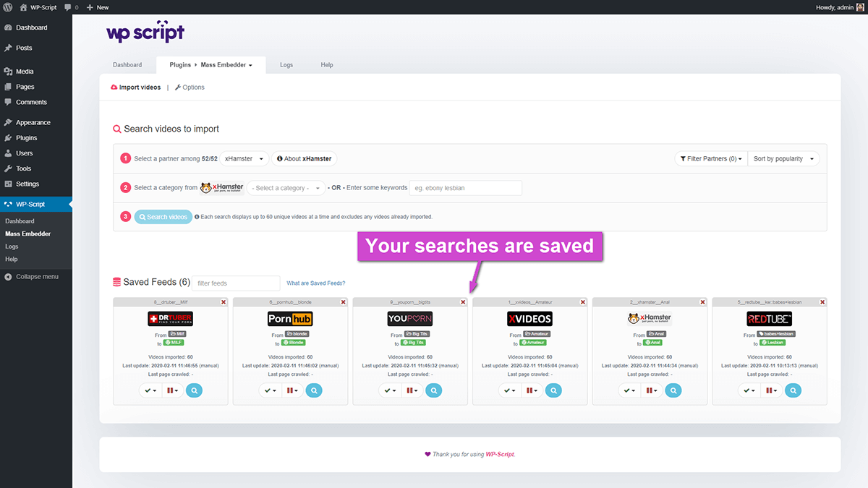Open the What are Saved Feeds? link
This screenshot has height=488, width=868.
pos(316,283)
